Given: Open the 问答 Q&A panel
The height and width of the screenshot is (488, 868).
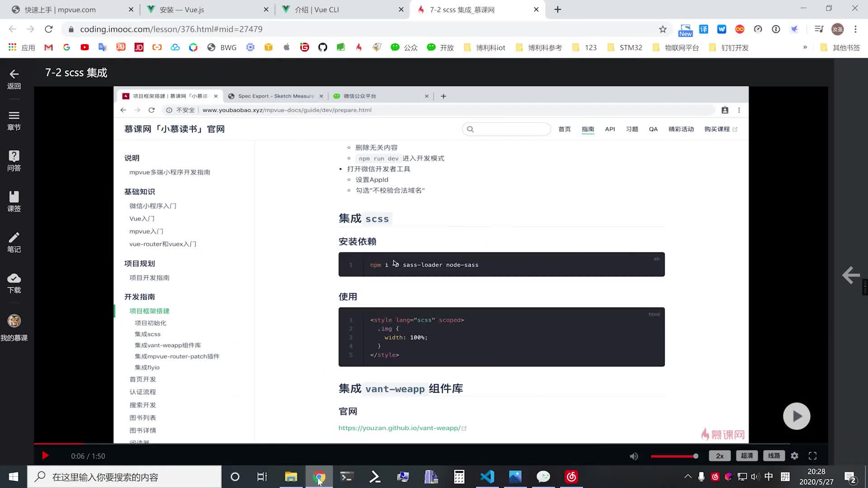Looking at the screenshot, I should tap(14, 161).
